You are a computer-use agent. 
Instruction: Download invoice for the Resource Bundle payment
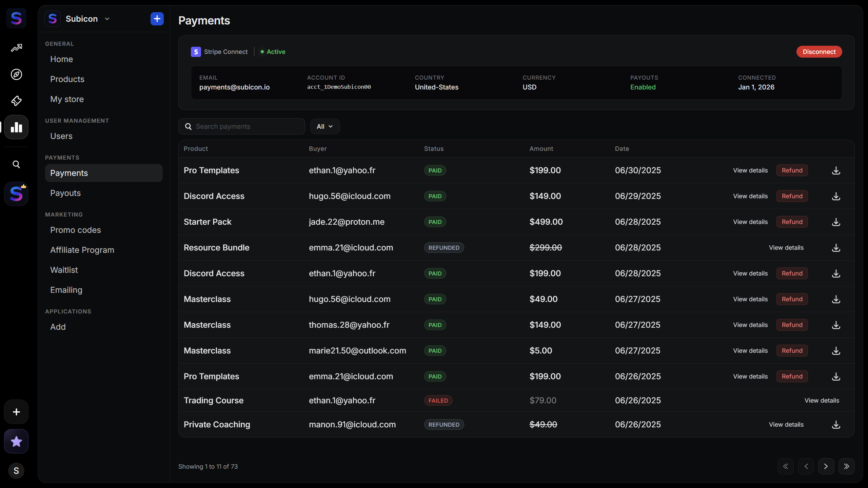[836, 248]
